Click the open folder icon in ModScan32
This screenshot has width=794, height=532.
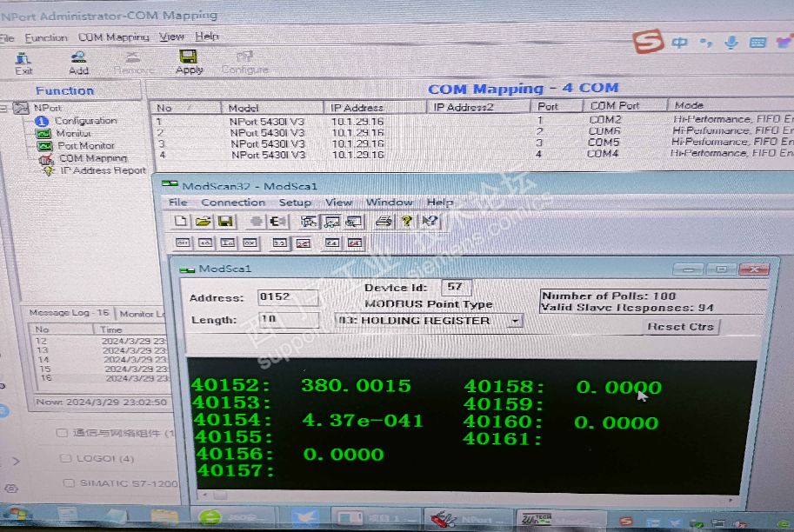coord(203,221)
